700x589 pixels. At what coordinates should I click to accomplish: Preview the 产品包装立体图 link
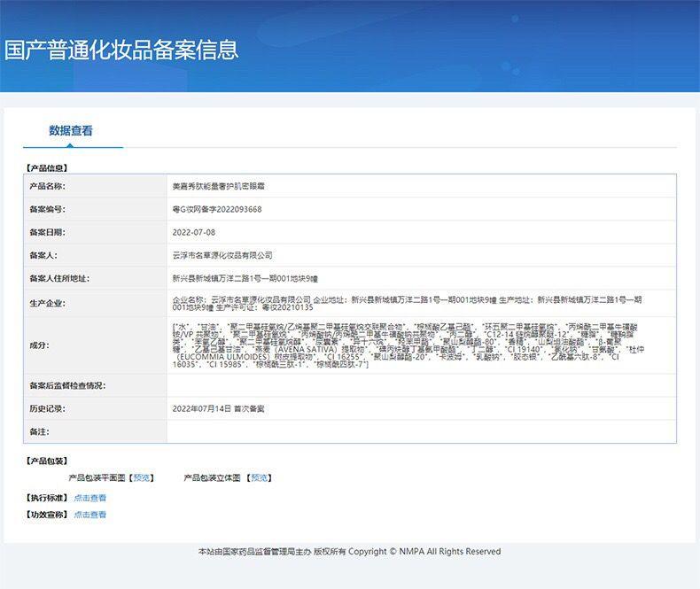(x=260, y=478)
